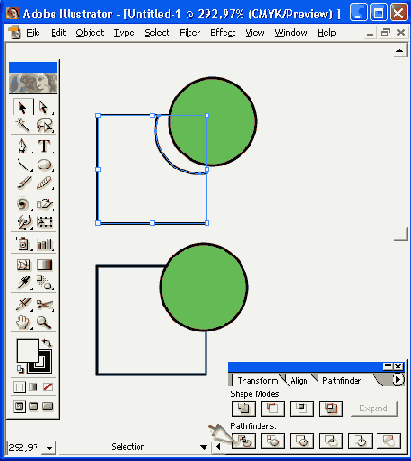Select the Scissors tool
The image size is (411, 461).
44,304
